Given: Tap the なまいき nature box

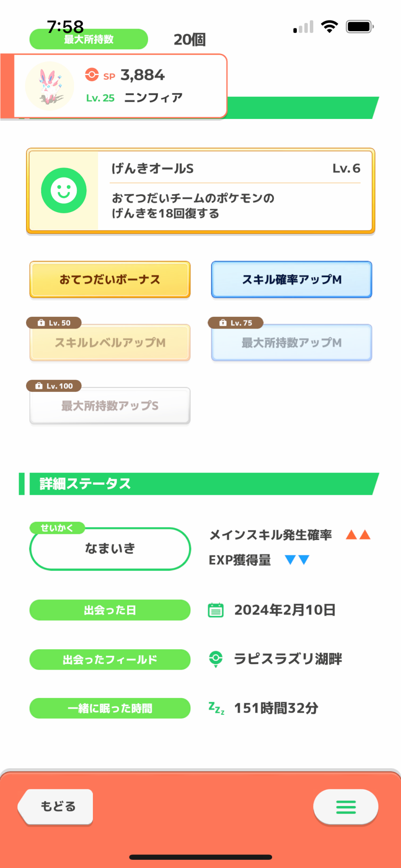Looking at the screenshot, I should (110, 549).
